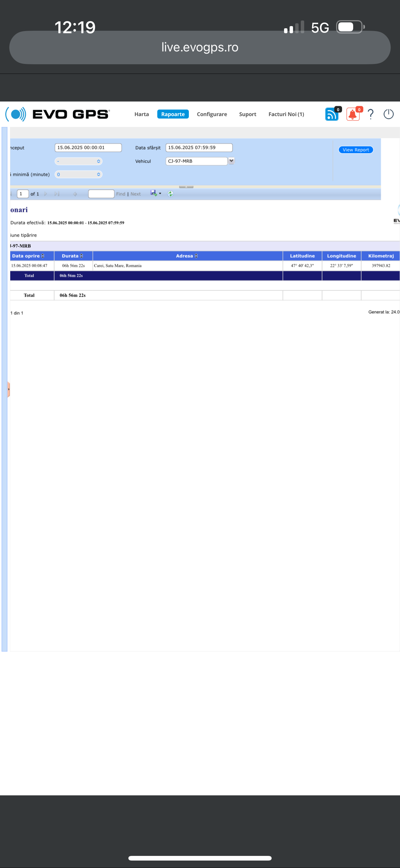Sort by Durata column

coord(82,256)
